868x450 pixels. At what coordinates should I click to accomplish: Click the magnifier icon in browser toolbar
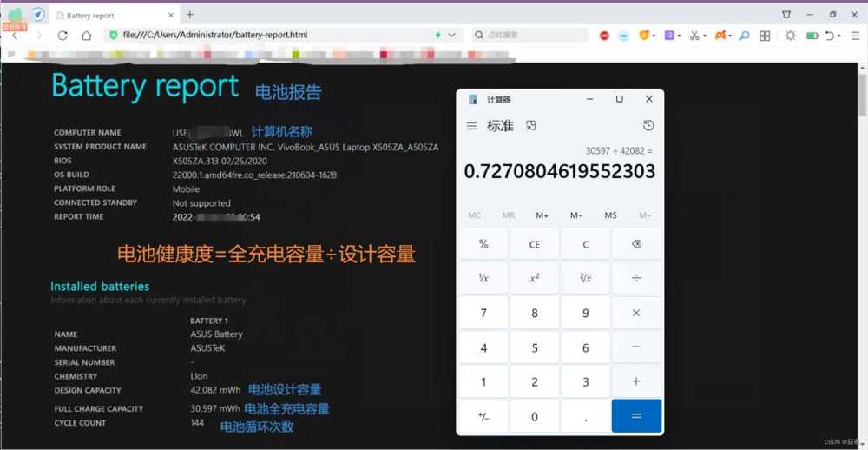(744, 36)
